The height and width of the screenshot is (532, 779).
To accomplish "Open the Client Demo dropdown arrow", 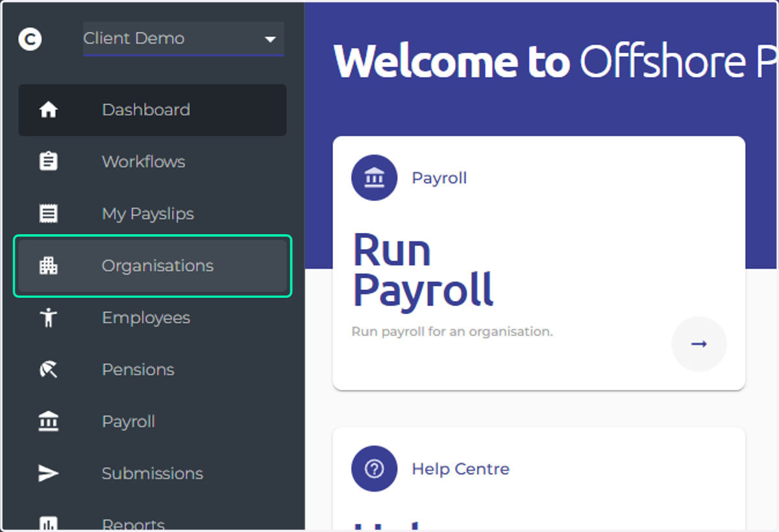I will (x=270, y=40).
